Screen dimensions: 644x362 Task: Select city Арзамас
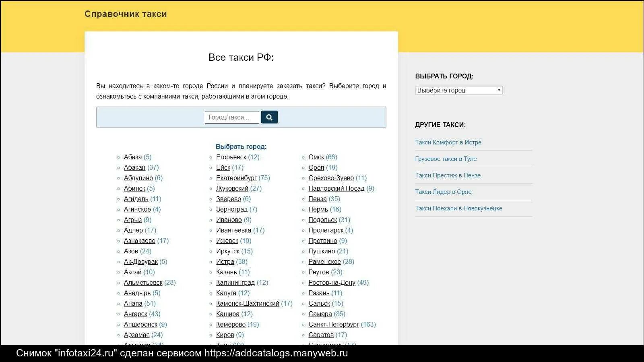[137, 335]
